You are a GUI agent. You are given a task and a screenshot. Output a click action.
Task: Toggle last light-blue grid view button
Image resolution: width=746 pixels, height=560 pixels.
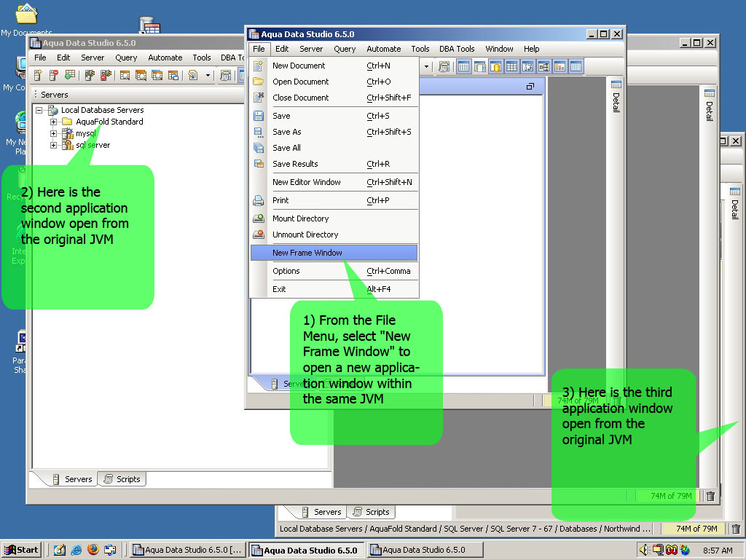(576, 66)
